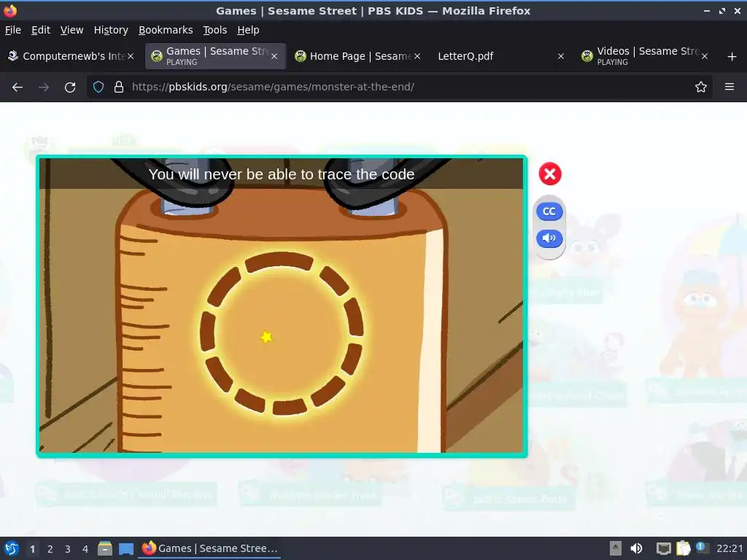Close the LetterQ.pdf tab

tap(561, 56)
